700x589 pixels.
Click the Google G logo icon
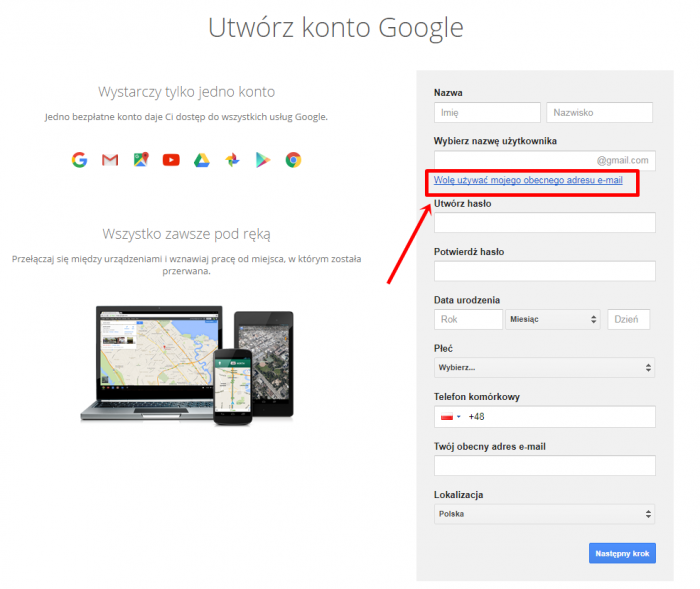[x=79, y=160]
